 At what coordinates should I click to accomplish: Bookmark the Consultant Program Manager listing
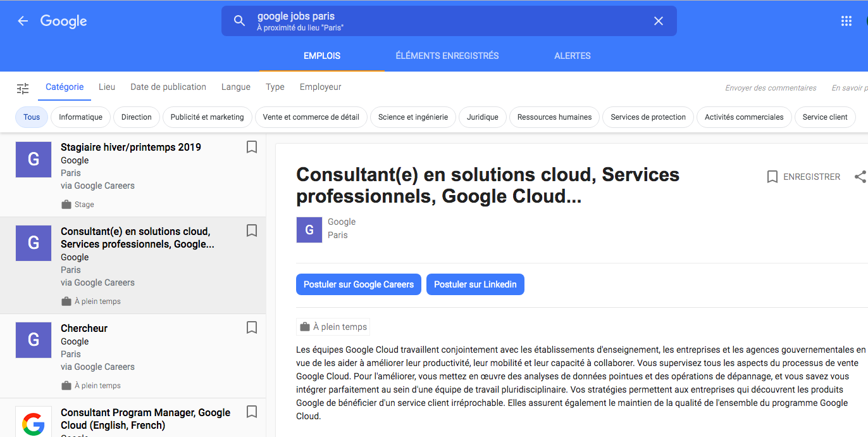pyautogui.click(x=252, y=412)
